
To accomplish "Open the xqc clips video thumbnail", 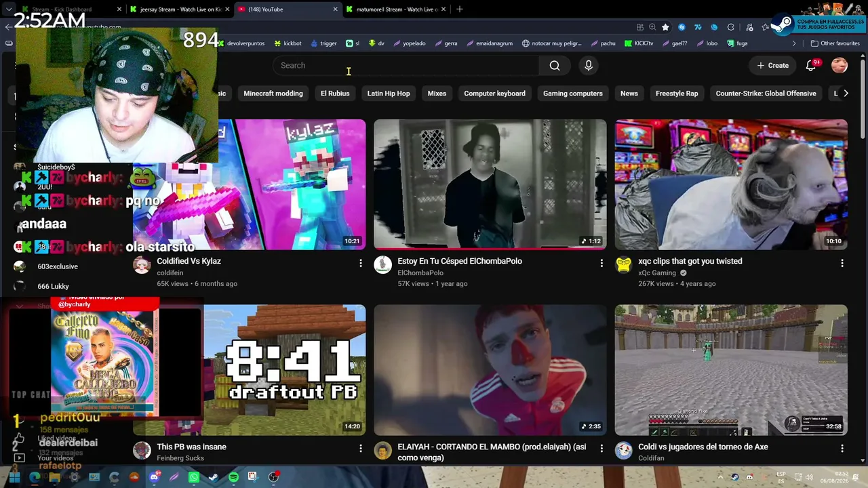I will click(x=731, y=184).
